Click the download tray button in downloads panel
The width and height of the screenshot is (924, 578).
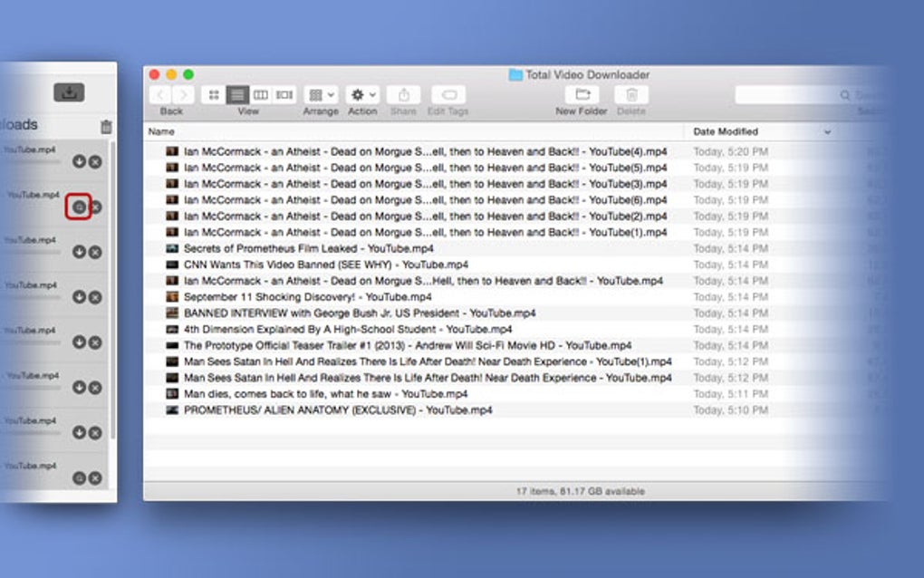point(69,92)
